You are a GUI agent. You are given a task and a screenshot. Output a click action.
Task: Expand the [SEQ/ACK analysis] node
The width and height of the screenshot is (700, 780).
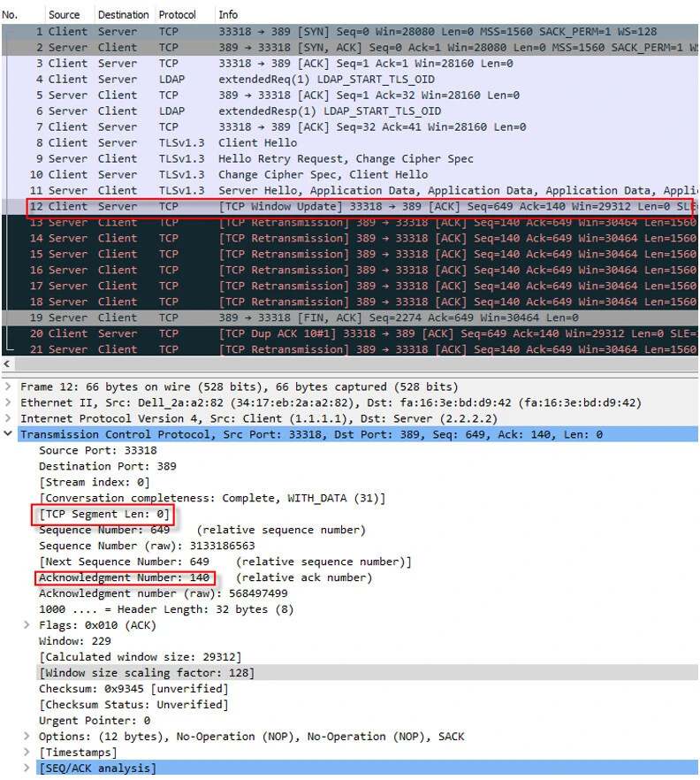27,769
